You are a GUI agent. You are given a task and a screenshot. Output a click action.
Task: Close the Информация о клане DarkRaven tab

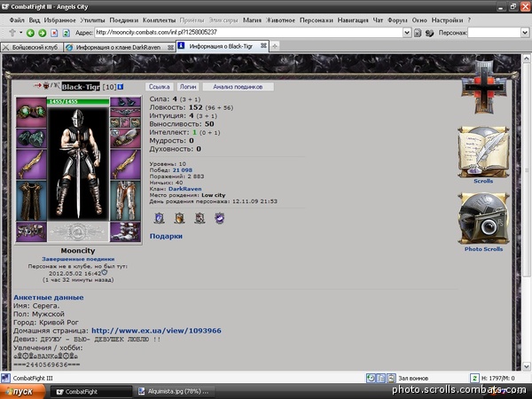[x=170, y=48]
